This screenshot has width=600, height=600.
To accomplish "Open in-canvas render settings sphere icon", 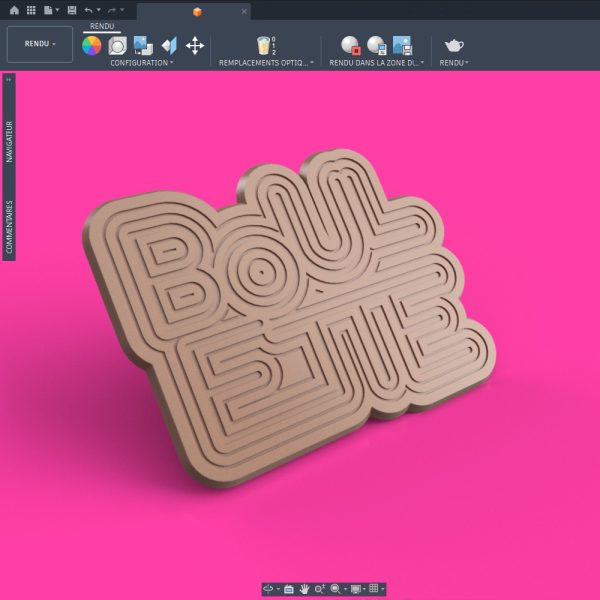I will pos(377,46).
